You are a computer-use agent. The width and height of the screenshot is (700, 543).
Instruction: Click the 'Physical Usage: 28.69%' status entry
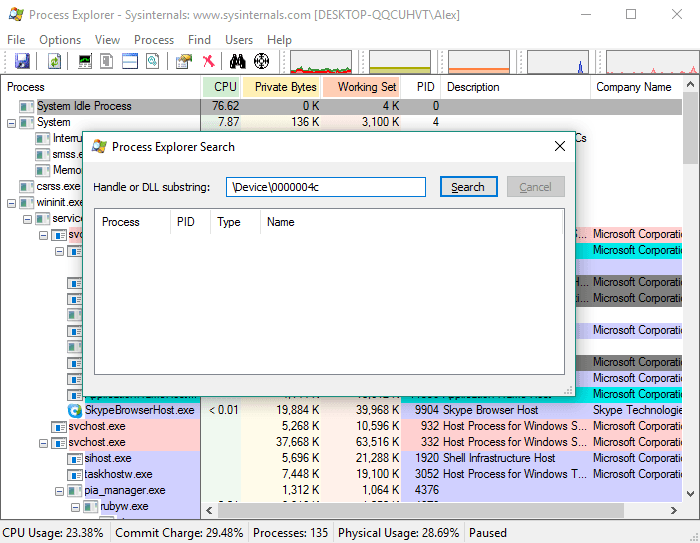(399, 533)
